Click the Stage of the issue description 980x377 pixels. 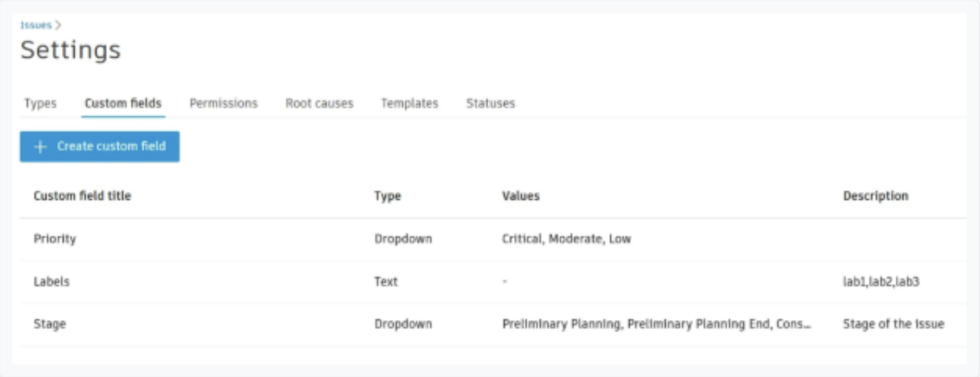click(893, 324)
